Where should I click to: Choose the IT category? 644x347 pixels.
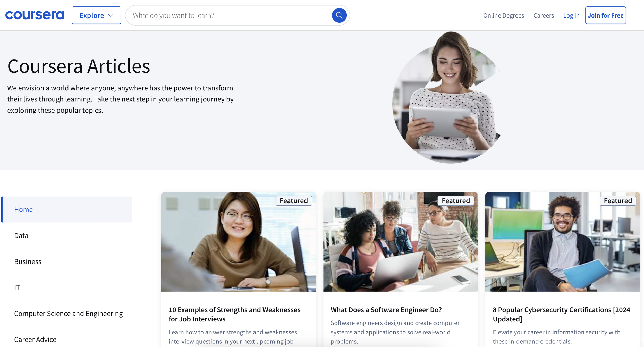17,287
